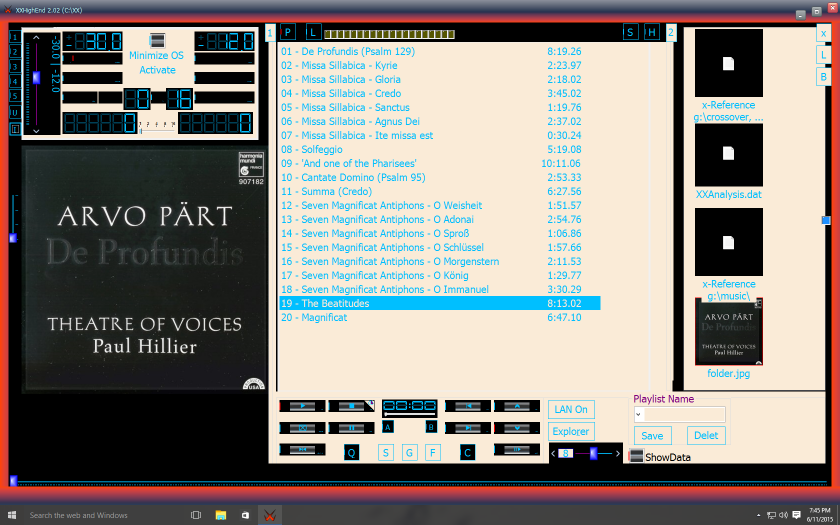Image resolution: width=840 pixels, height=525 pixels.
Task: Select track 19 - The Beatitudes
Action: [x=439, y=303]
